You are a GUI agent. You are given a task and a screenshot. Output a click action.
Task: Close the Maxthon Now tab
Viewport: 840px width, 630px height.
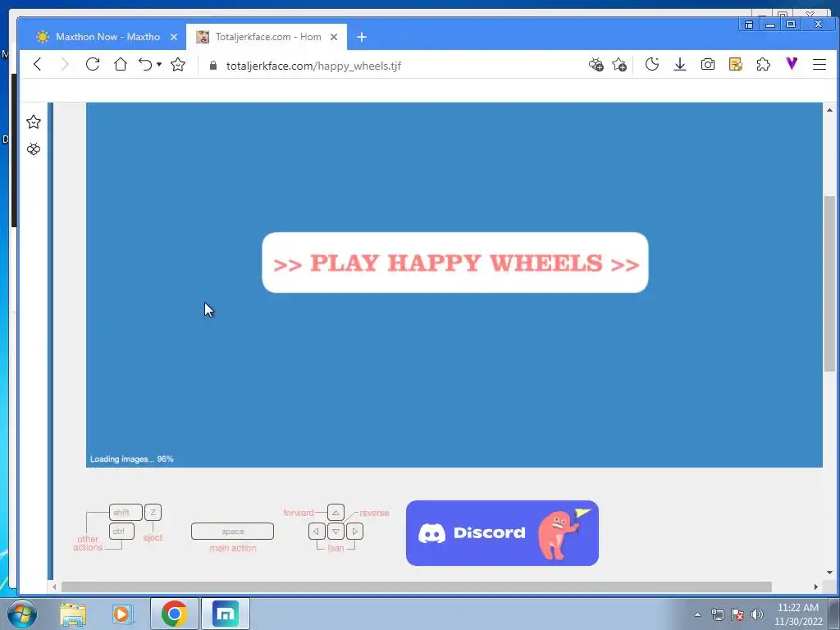pos(174,37)
